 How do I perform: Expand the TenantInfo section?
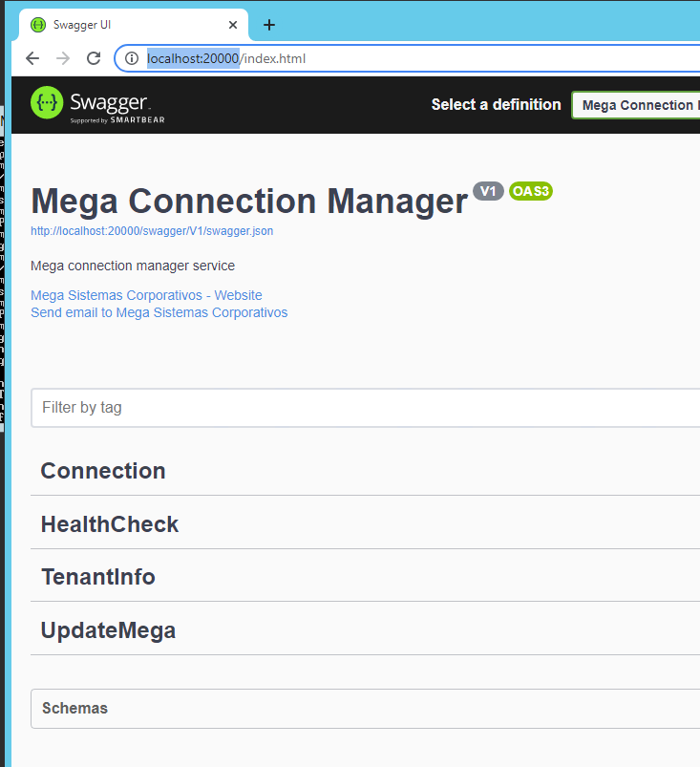(97, 577)
